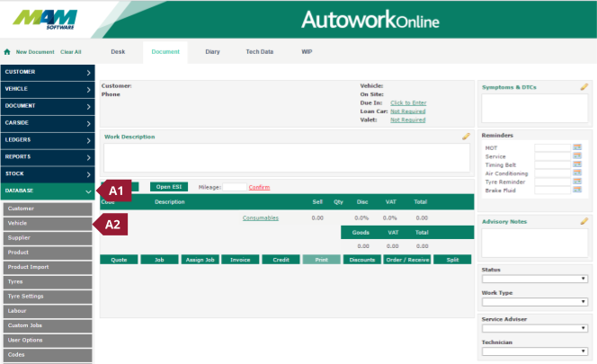Viewport: 597px width, 364px height.
Task: Open Advisory Notes edit pencil
Action: 584,220
